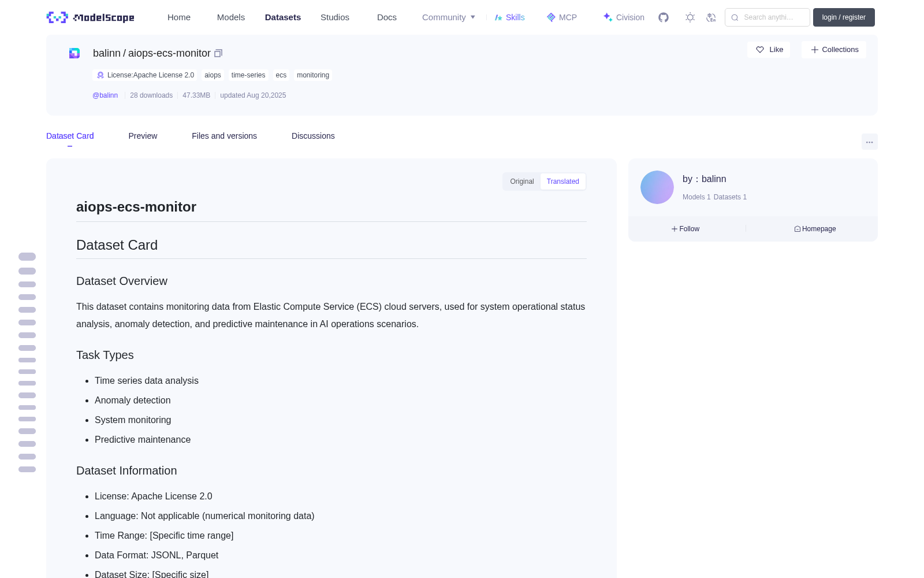Click the balinn / aiops-ecs-monitor title
The width and height of the screenshot is (924, 578).
(x=152, y=53)
